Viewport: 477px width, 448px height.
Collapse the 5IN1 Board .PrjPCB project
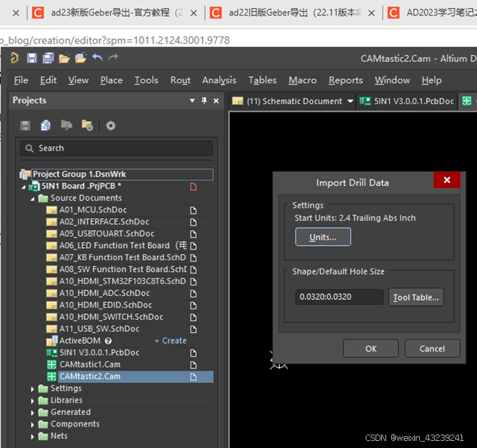(x=23, y=187)
